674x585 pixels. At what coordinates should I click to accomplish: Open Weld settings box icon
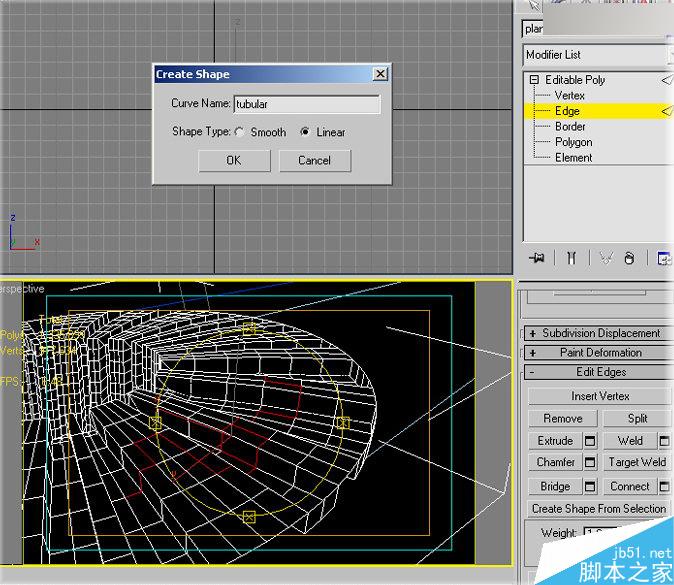coord(664,441)
